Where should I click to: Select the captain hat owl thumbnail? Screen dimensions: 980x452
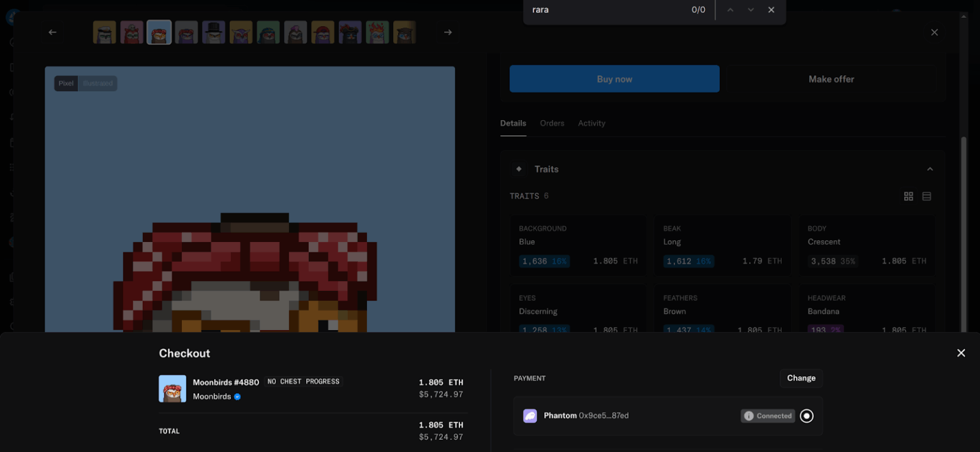click(105, 32)
